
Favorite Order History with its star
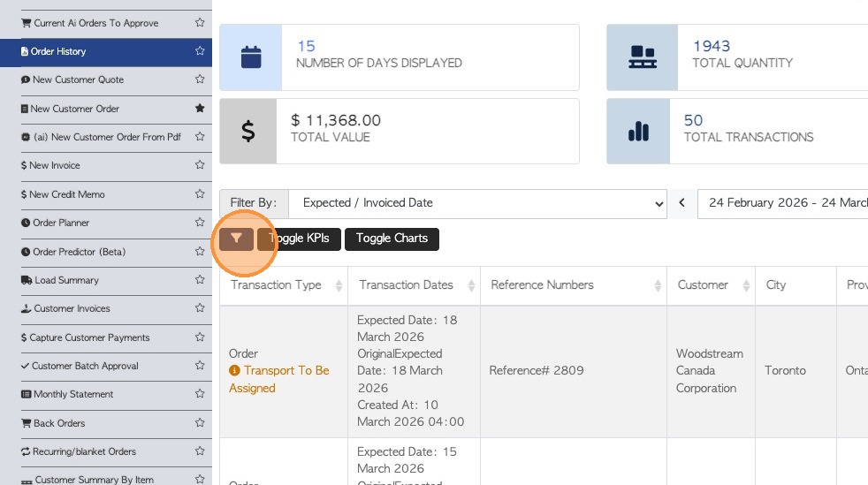(200, 51)
